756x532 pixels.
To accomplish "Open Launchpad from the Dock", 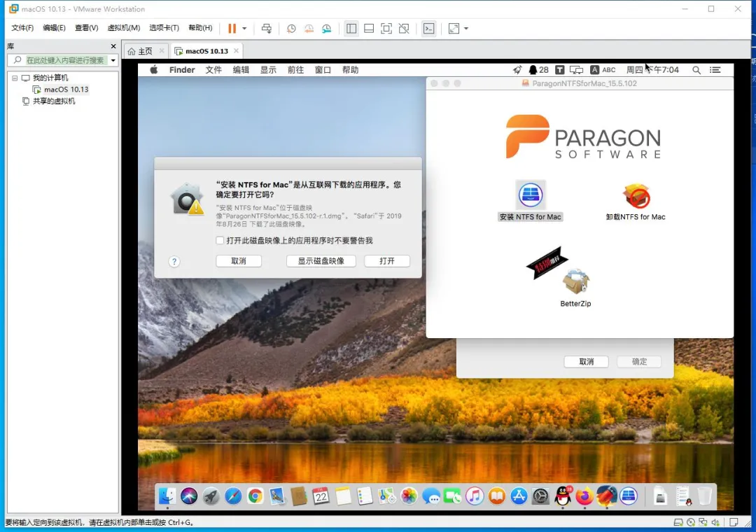I will tap(211, 496).
